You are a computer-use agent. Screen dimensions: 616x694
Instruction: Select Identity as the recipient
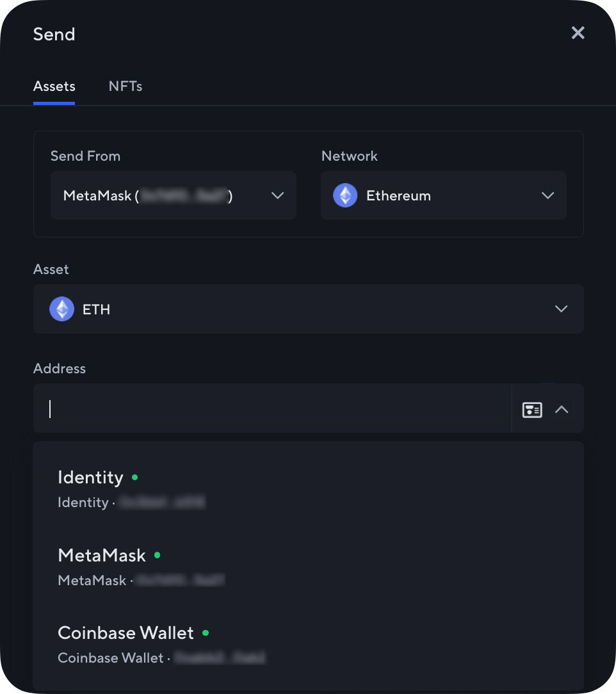[x=90, y=476]
